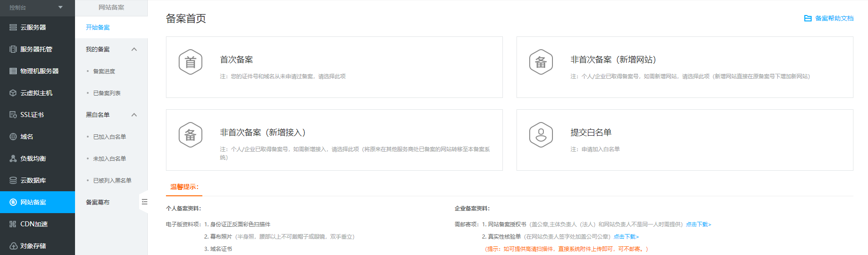Switch to the 温馨提示 tab
The image size is (868, 255).
[184, 187]
